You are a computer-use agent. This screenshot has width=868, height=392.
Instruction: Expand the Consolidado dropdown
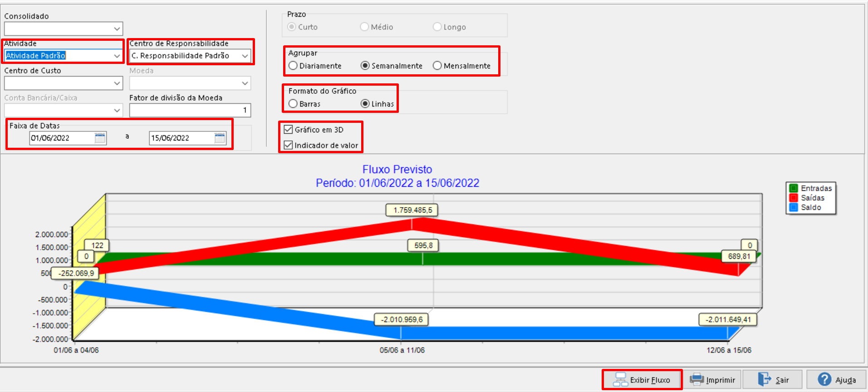117,29
